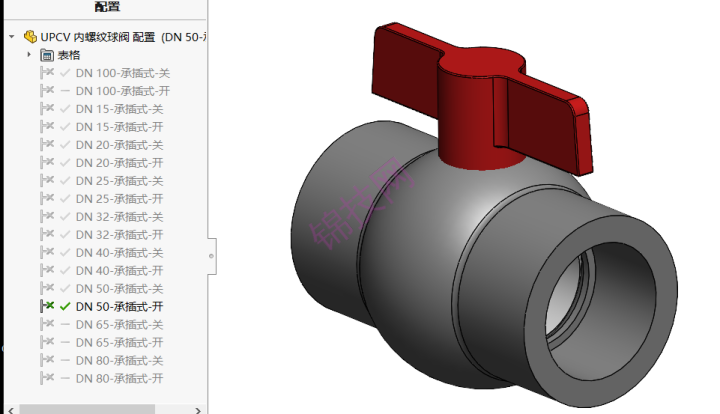Click the 配置 panel header title
This screenshot has width=720, height=414.
107,6
